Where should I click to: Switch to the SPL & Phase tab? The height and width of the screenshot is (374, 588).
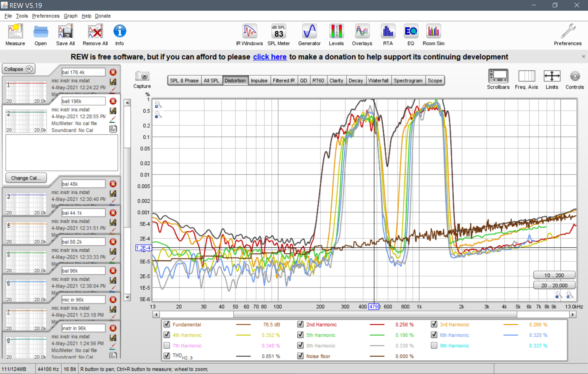(184, 81)
